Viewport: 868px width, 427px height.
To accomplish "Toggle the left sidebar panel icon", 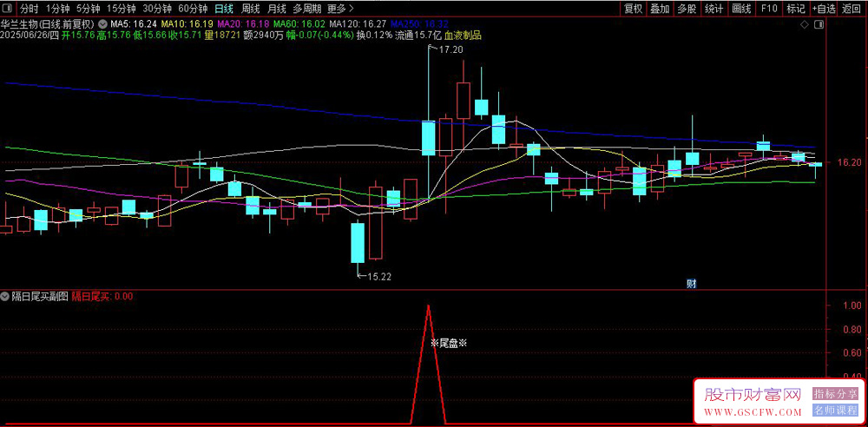I will point(8,9).
